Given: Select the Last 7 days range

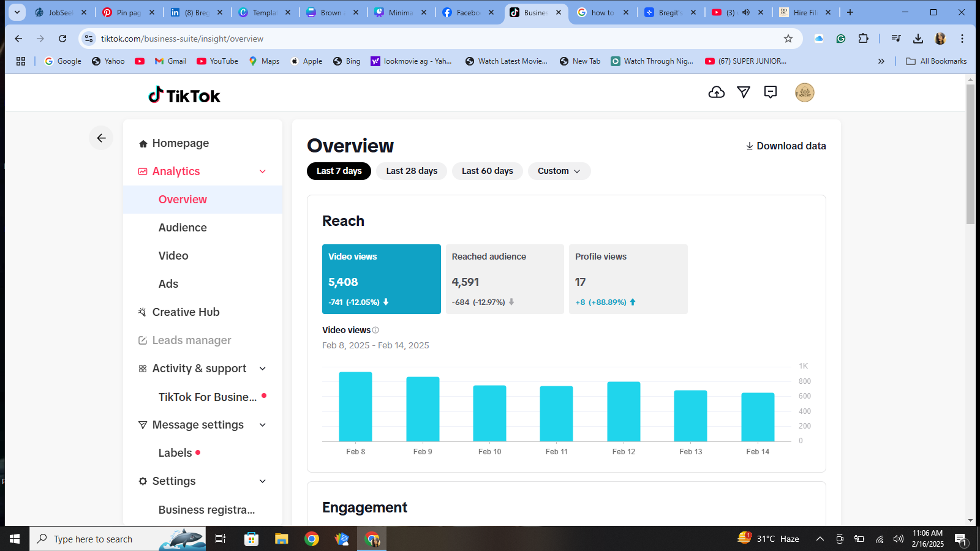Looking at the screenshot, I should click(x=339, y=171).
